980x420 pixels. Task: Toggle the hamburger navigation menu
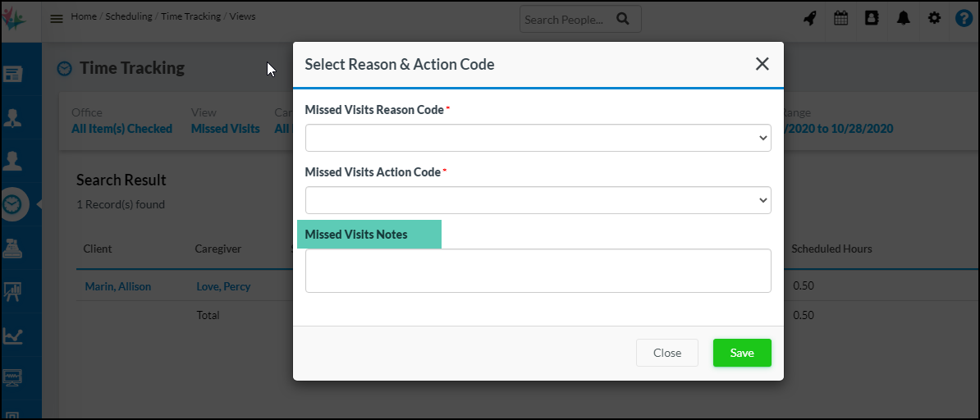coord(57,19)
